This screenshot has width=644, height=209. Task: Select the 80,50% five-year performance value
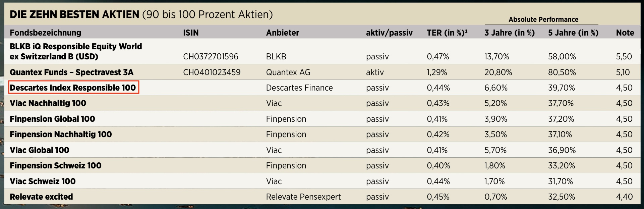[x=562, y=72]
